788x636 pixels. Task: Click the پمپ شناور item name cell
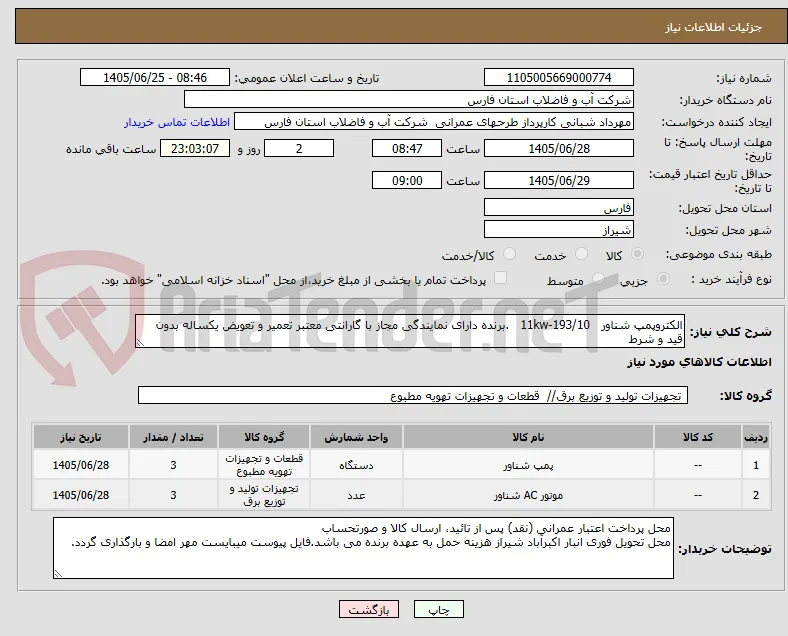pyautogui.click(x=528, y=465)
